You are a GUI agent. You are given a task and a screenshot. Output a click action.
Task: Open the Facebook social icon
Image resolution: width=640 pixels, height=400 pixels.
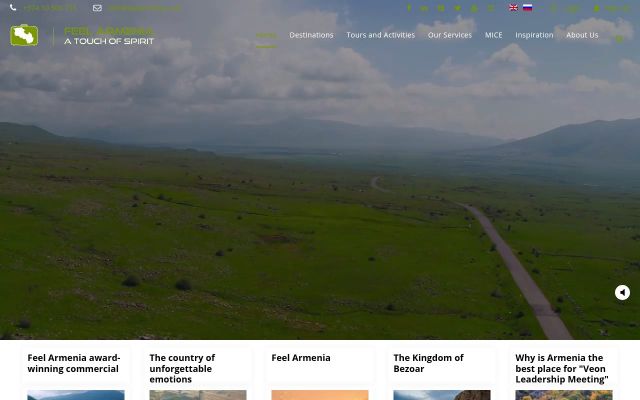[x=409, y=8]
